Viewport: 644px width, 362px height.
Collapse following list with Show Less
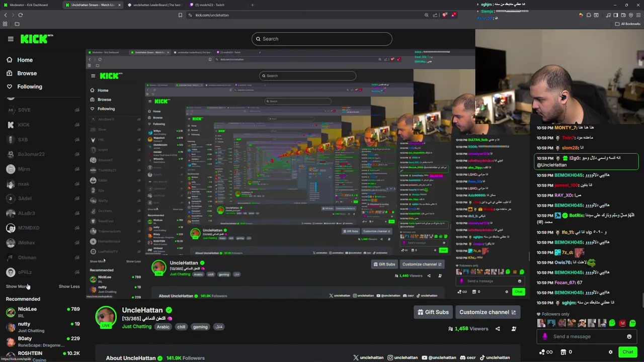click(x=69, y=287)
